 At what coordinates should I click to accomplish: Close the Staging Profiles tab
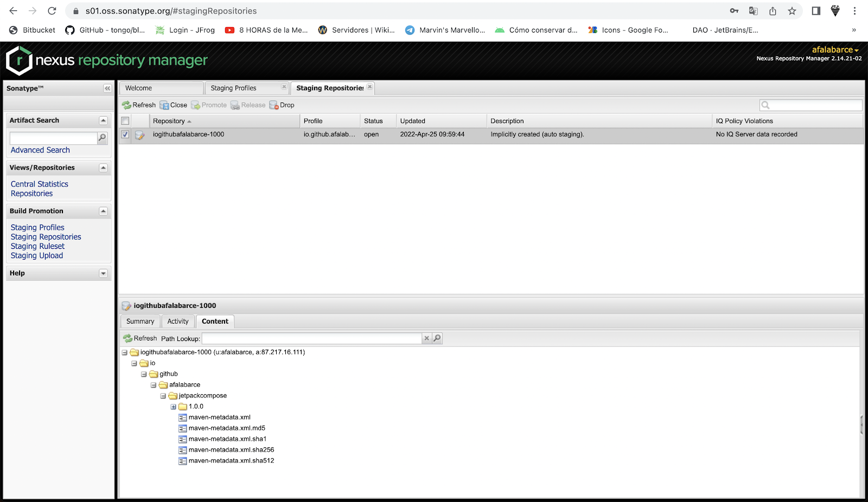pyautogui.click(x=284, y=87)
